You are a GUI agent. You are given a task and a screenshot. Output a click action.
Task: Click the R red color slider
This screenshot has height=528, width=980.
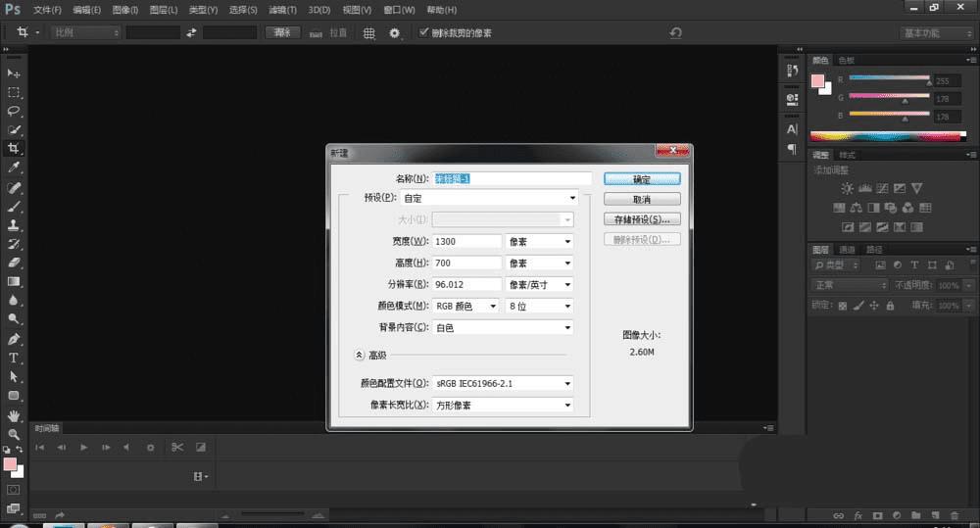click(889, 78)
